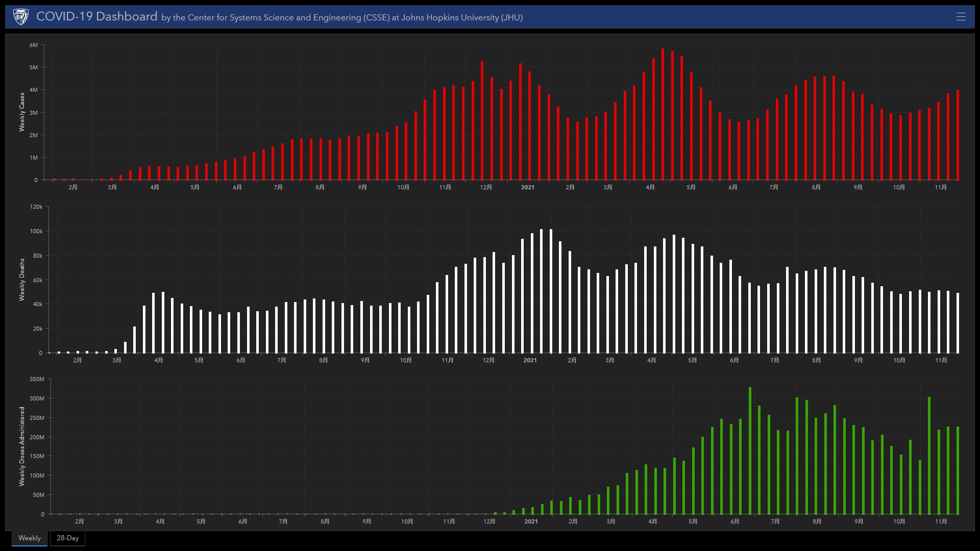980x551 pixels.
Task: Switch to the 28-Day tab
Action: click(67, 538)
